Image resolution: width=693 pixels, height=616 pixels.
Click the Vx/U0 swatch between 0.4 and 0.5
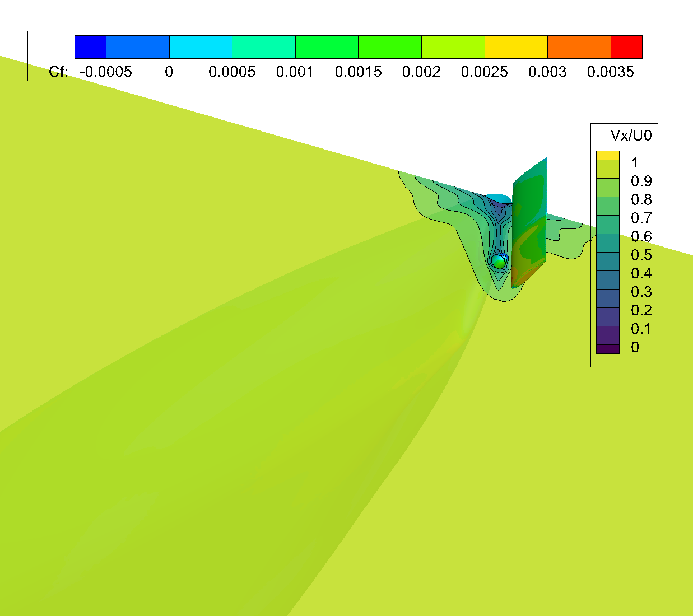(608, 262)
